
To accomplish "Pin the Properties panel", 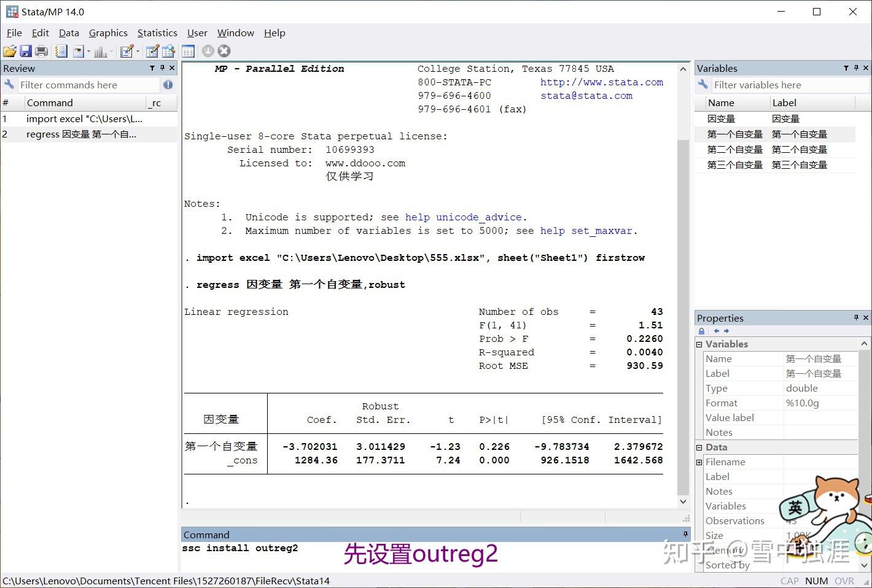I will (x=856, y=318).
